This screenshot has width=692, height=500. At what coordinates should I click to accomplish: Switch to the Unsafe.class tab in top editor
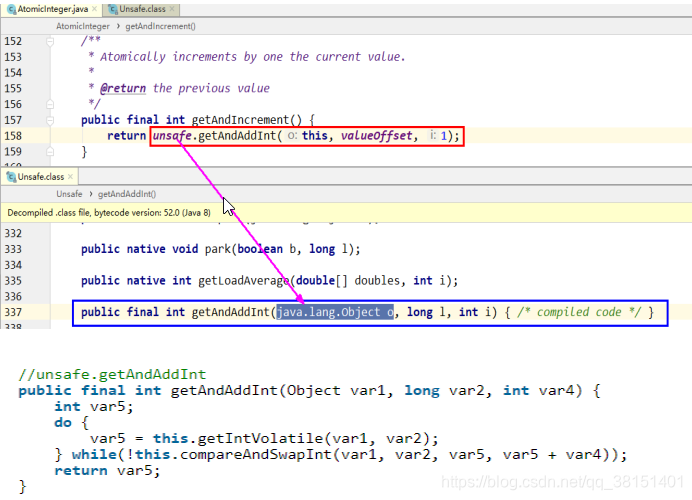point(142,9)
